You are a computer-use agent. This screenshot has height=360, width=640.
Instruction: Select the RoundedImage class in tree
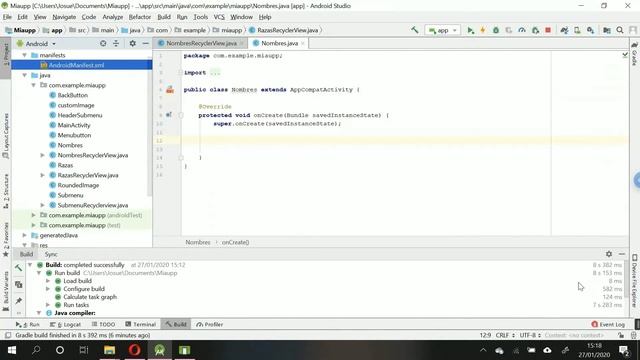coord(78,185)
